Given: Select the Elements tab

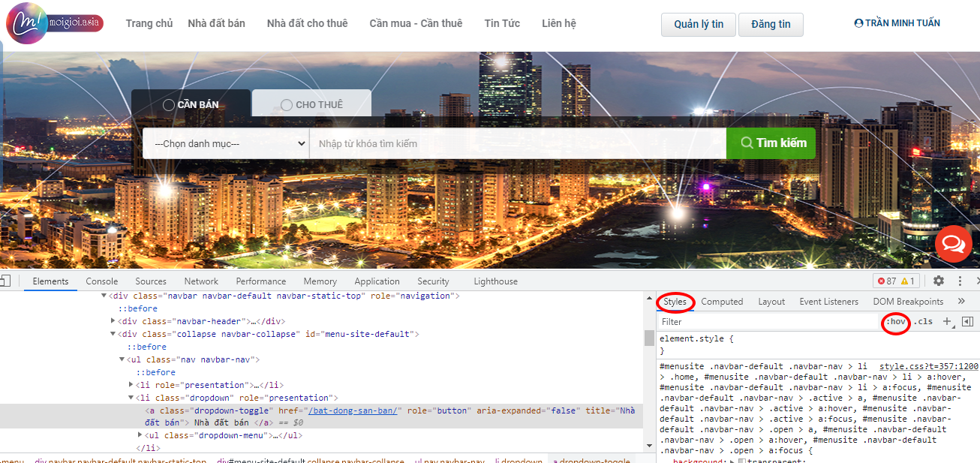Looking at the screenshot, I should pyautogui.click(x=50, y=281).
